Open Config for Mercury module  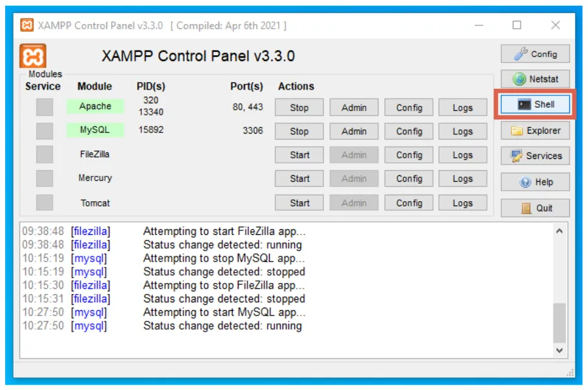click(x=408, y=178)
